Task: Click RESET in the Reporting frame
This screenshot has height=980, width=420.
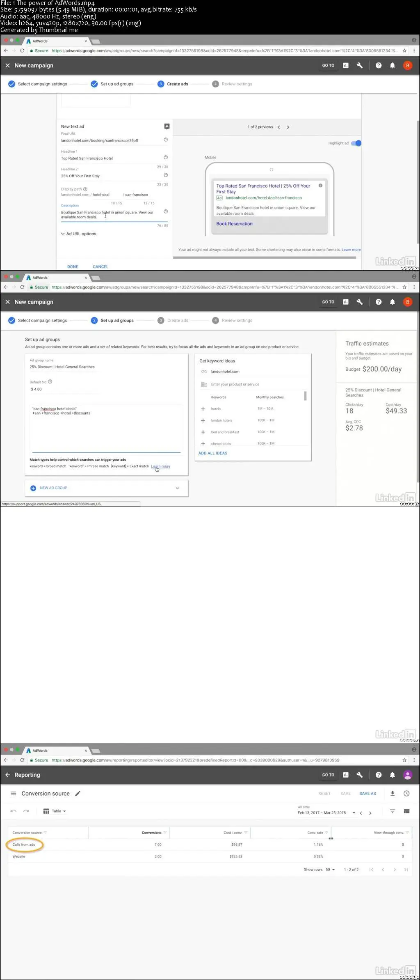Action: tap(324, 793)
